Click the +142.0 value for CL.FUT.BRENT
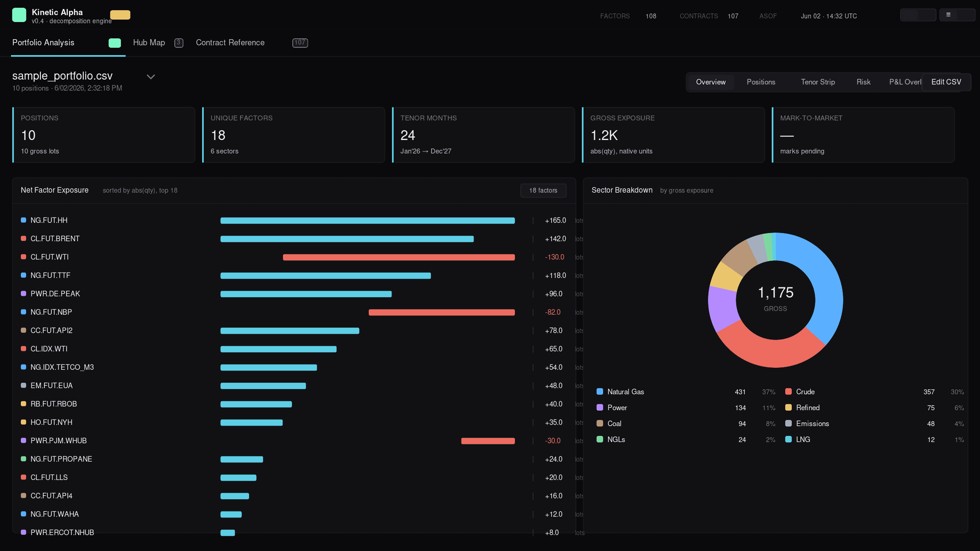Screen dimensions: 980x551 (x=555, y=239)
